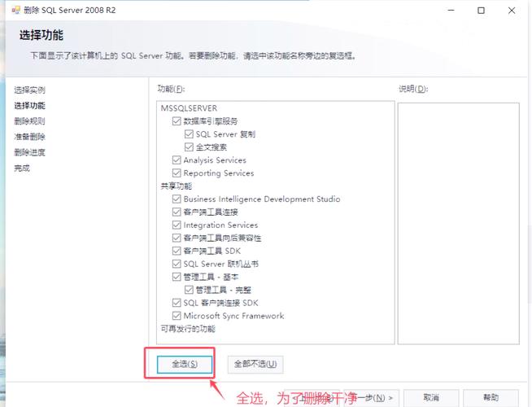532x407 pixels.
Task: Toggle the 管理工具 - 完整 checkbox
Action: coord(189,290)
